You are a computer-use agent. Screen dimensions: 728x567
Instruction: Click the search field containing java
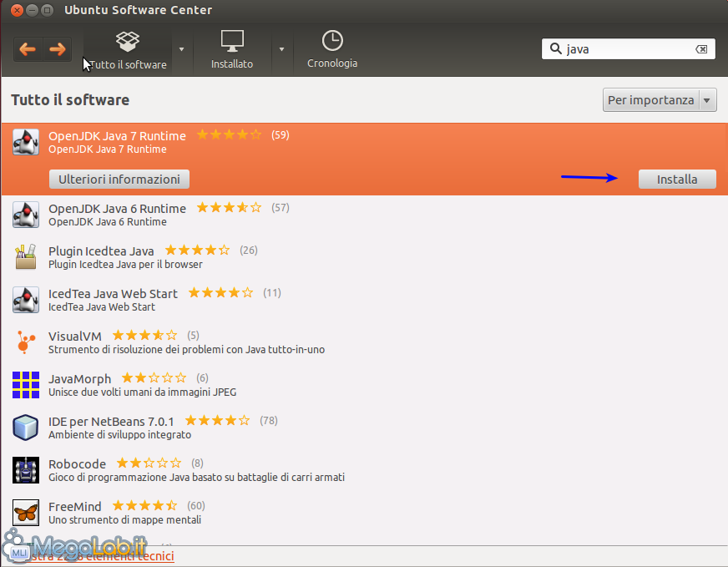[x=628, y=48]
